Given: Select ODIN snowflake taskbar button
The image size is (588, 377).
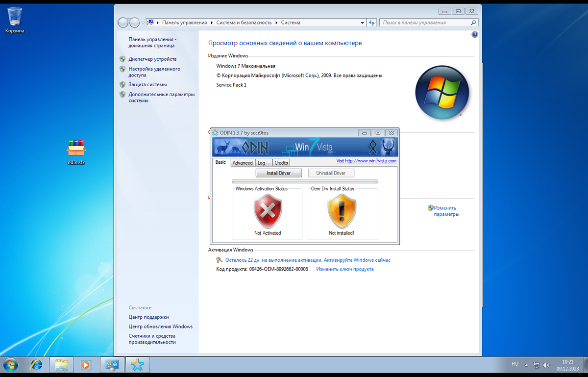Looking at the screenshot, I should [138, 365].
